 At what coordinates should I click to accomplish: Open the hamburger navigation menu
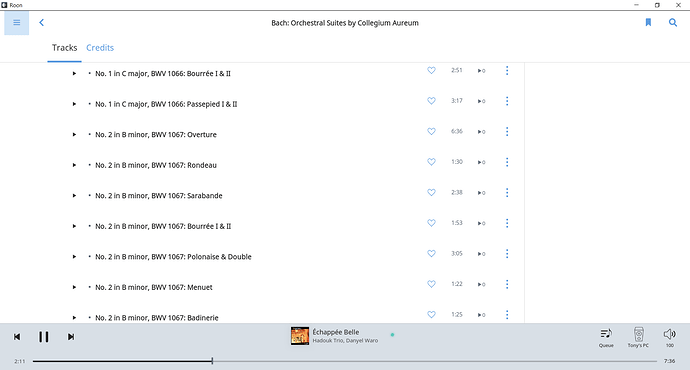coord(17,22)
